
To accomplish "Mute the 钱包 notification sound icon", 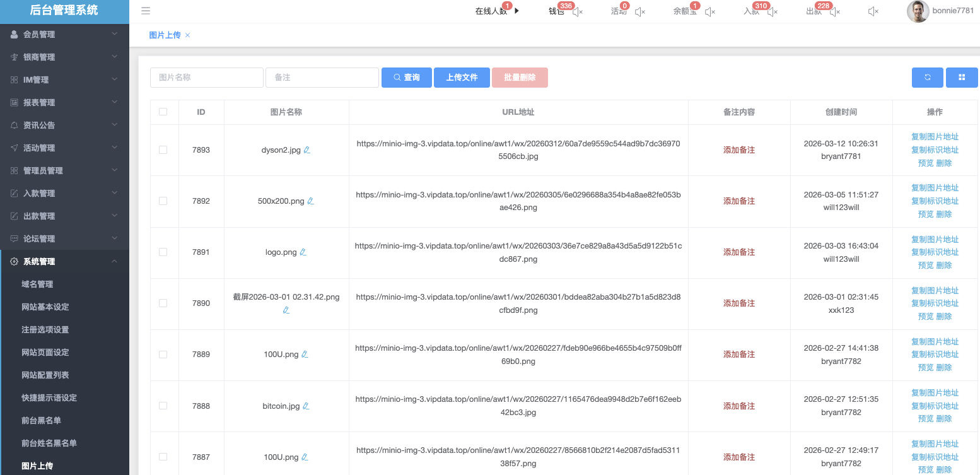I will (x=577, y=12).
